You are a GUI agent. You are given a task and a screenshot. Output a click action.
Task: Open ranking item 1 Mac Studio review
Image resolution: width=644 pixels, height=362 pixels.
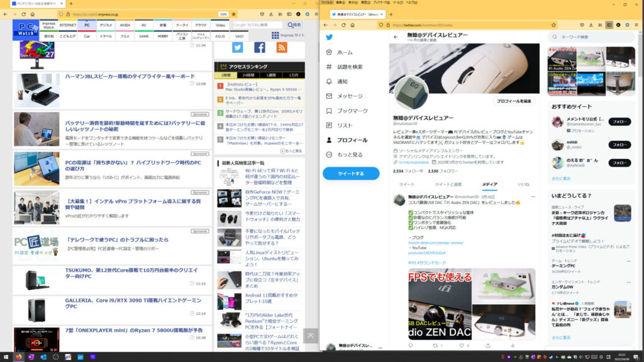tap(264, 87)
